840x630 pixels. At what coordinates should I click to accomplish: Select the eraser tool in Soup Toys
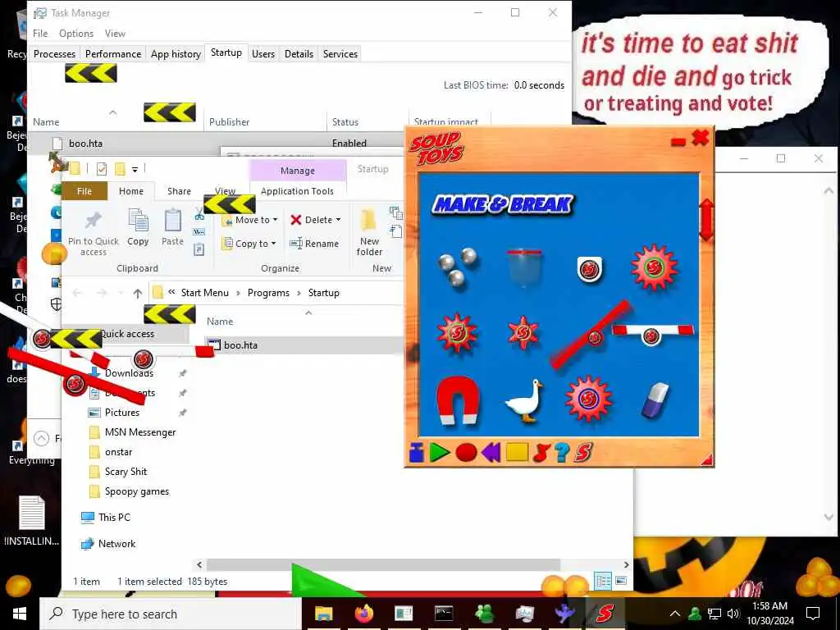coord(655,399)
